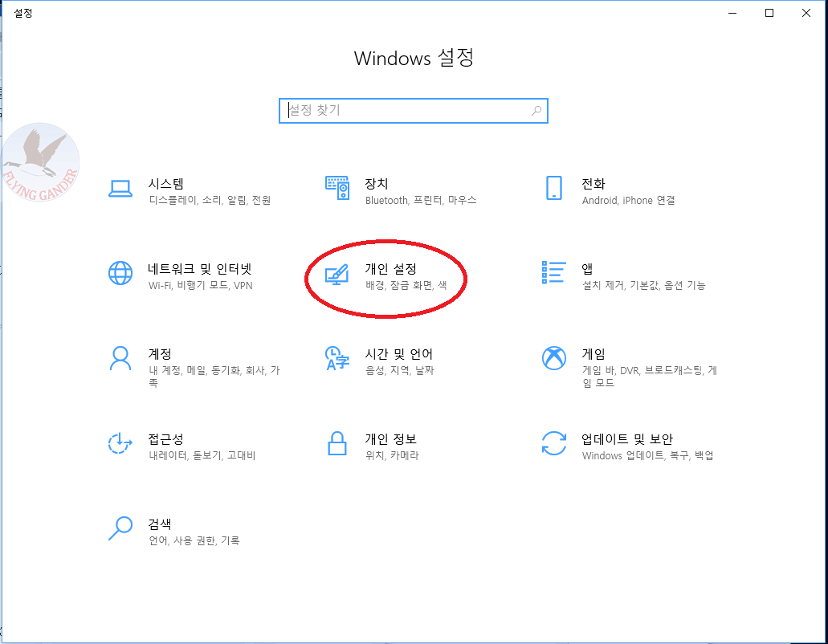Click description 내레이터, 돋보기, 고대비

click(202, 455)
